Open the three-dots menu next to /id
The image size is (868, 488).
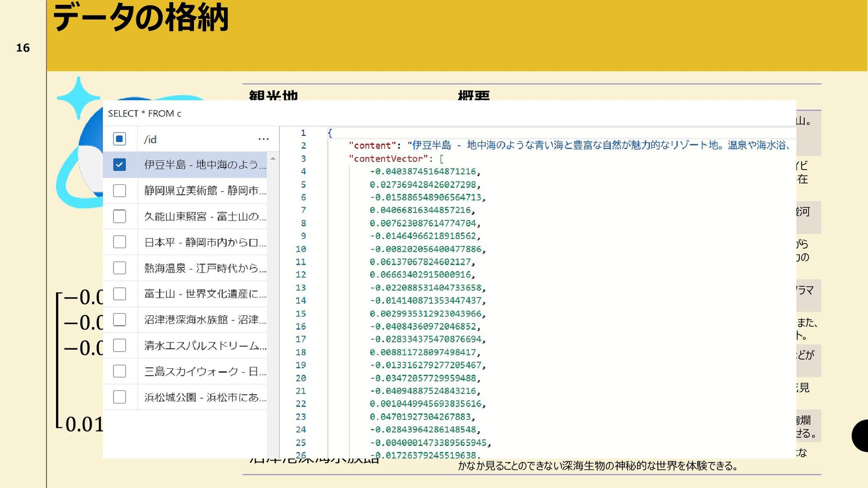coord(264,139)
